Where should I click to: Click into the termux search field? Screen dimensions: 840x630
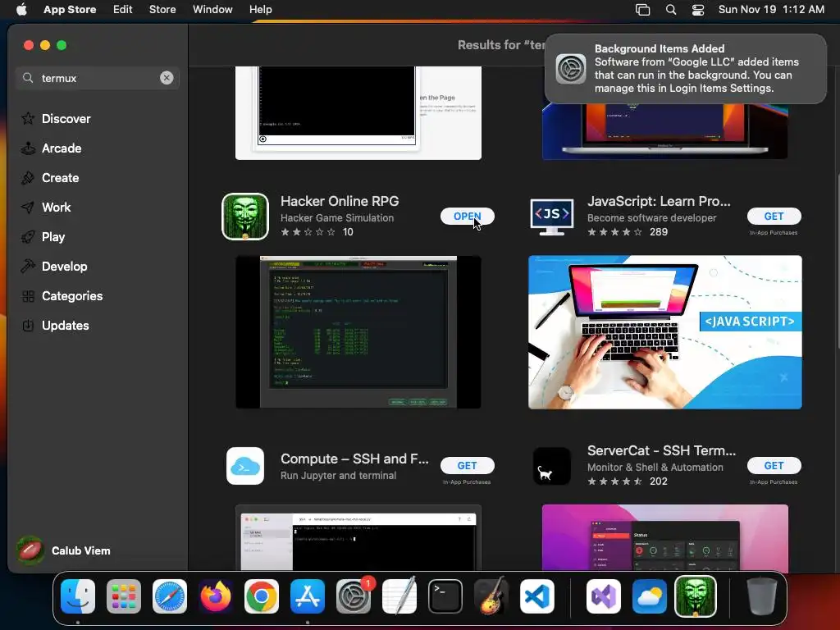(x=98, y=78)
